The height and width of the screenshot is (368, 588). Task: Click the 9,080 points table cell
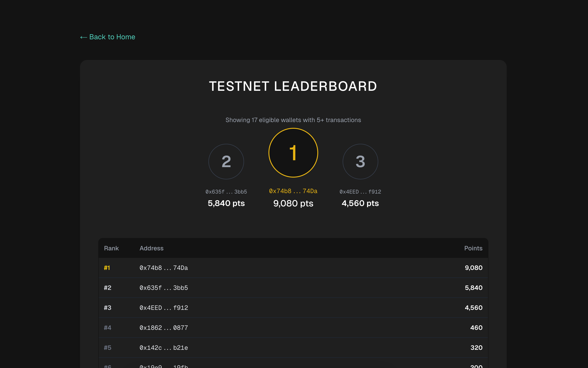474,268
